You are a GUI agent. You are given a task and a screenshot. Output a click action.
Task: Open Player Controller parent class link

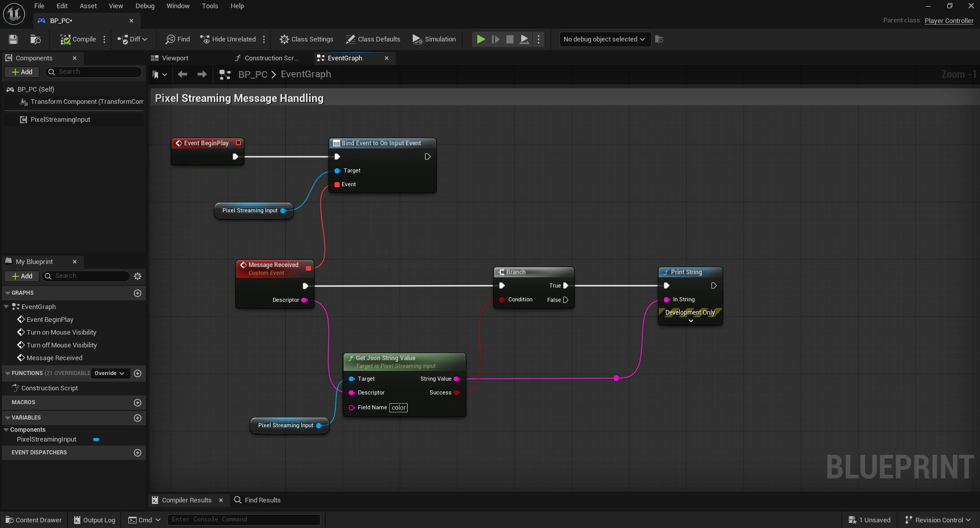(x=949, y=20)
